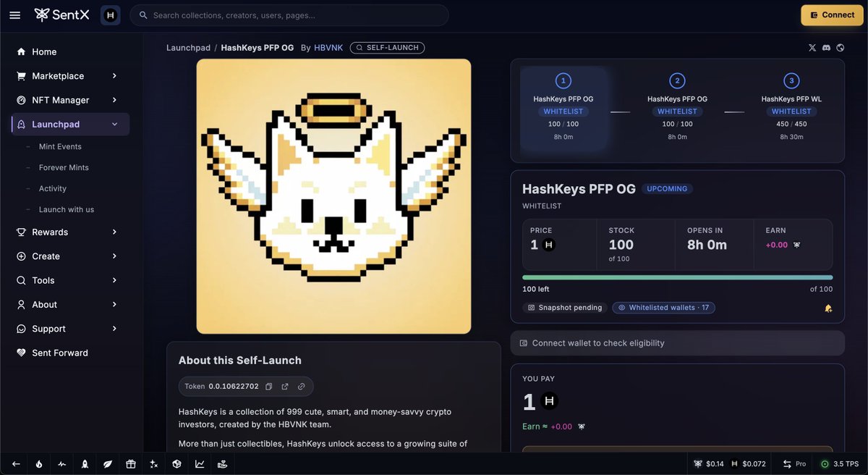868x475 pixels.
Task: Click the 3.5 TPS network status indicator
Action: click(839, 463)
